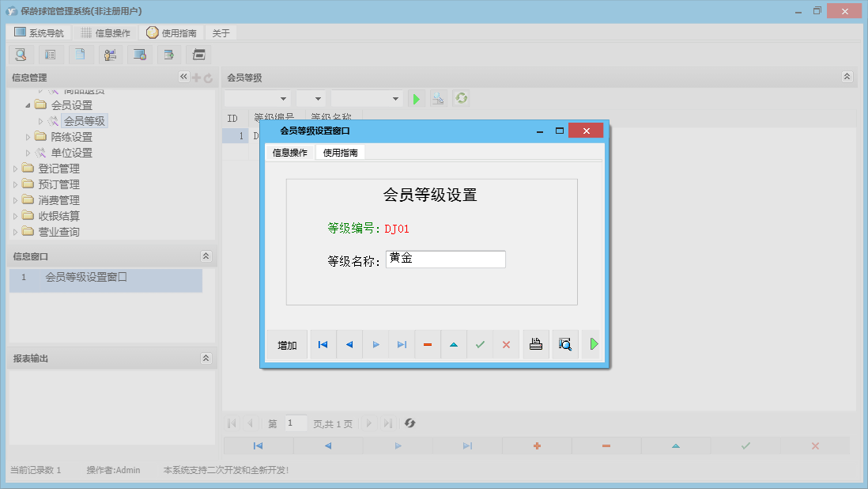The width and height of the screenshot is (868, 489).
Task: Click the new document toolbar icon
Action: [x=80, y=54]
